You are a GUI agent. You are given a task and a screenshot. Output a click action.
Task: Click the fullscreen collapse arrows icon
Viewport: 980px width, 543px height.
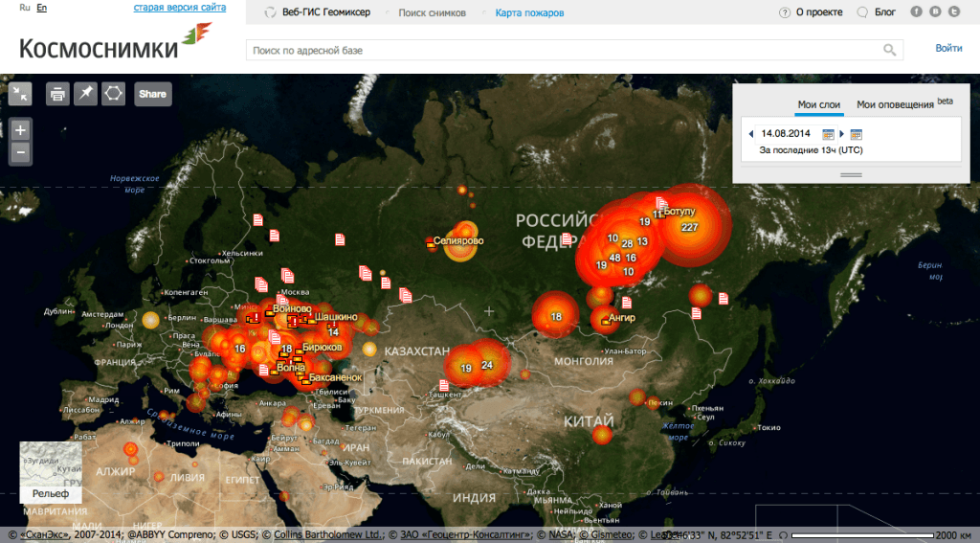pyautogui.click(x=21, y=93)
